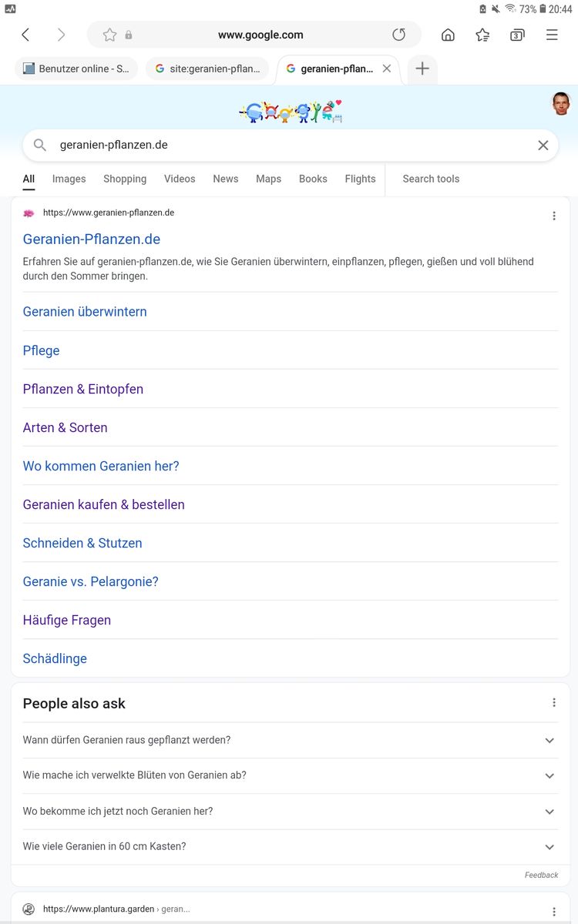Expand "Wie viele Geranien in 60 cm Kasten?"
Viewport: 578px width, 924px height.
point(549,847)
